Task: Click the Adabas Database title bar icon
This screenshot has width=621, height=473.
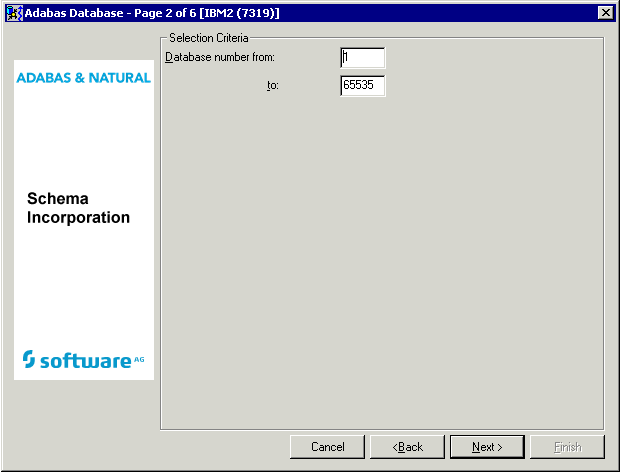Action: pos(14,12)
